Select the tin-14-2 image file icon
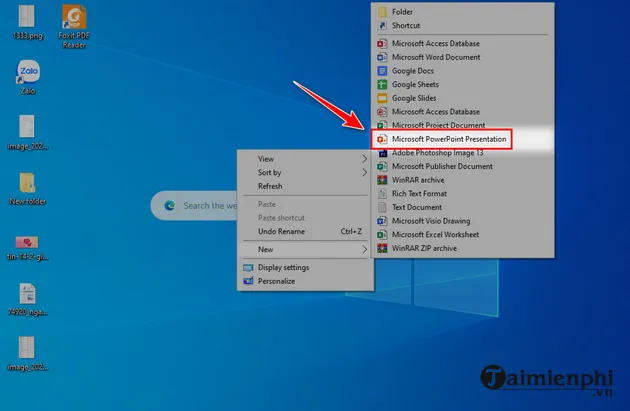The height and width of the screenshot is (411, 630). pos(27,247)
